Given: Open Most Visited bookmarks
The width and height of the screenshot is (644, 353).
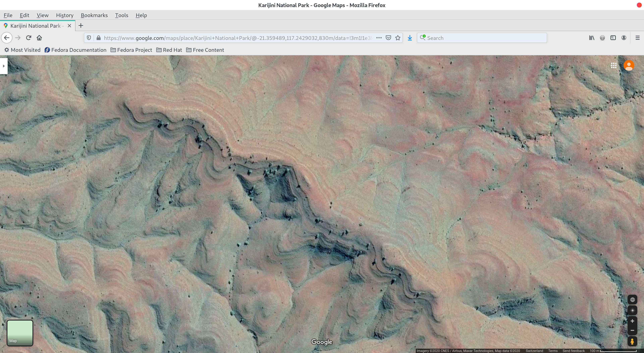Looking at the screenshot, I should pyautogui.click(x=22, y=50).
